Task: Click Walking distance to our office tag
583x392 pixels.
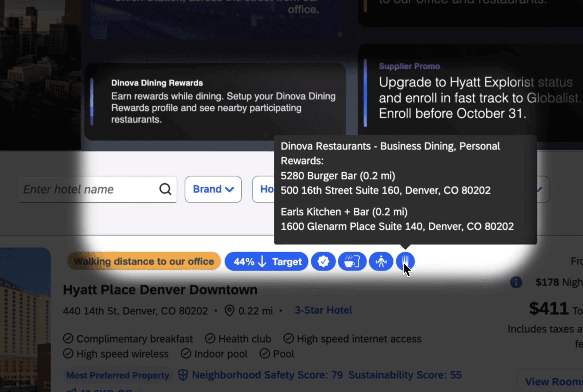Action: click(x=144, y=261)
